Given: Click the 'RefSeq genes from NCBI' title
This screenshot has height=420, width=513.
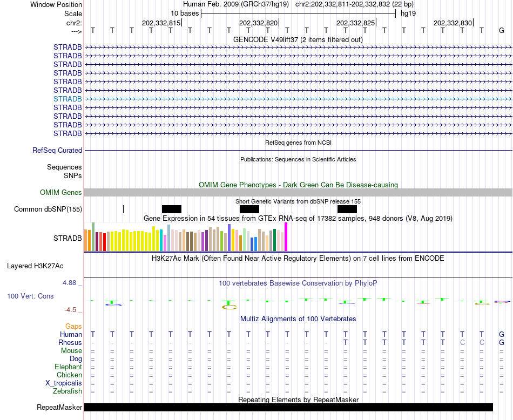Looking at the screenshot, I should (298, 143).
